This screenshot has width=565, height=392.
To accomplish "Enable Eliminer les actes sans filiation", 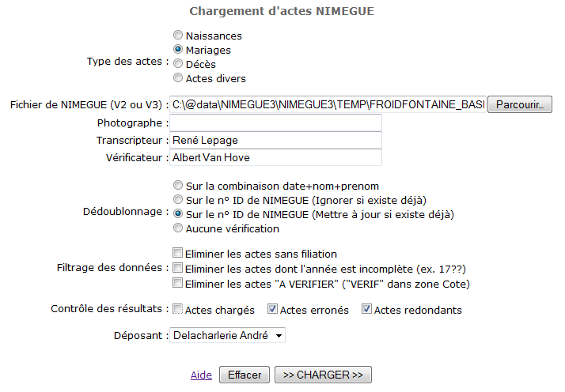I will point(178,254).
